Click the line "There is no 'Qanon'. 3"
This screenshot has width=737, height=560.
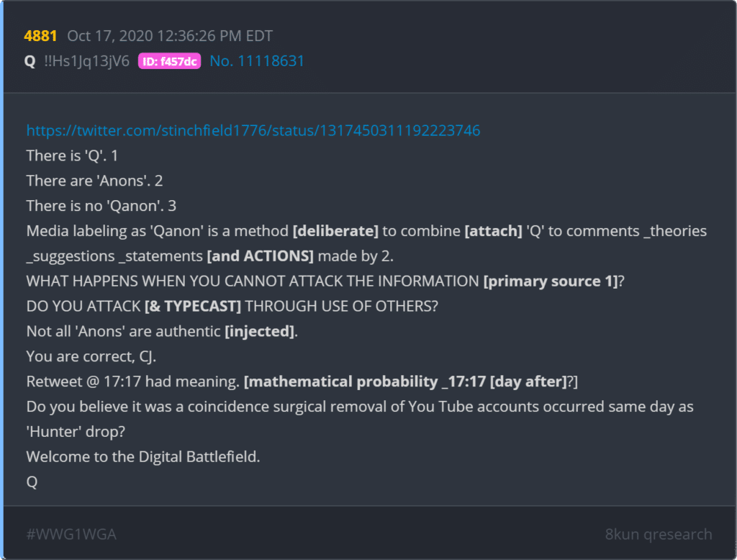(x=101, y=206)
